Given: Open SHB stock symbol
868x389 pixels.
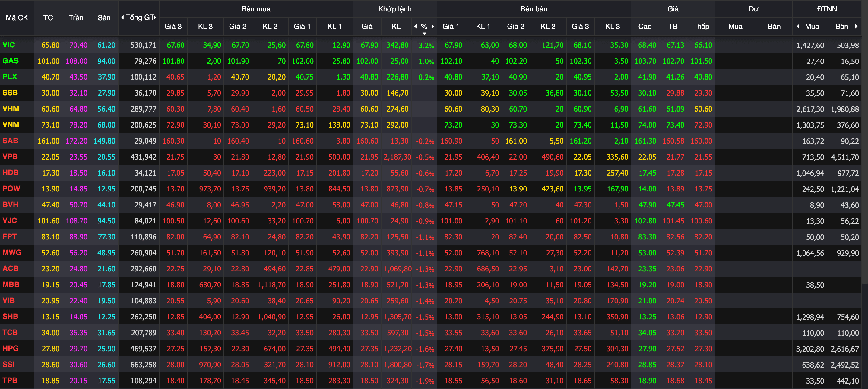Looking at the screenshot, I should point(10,317).
